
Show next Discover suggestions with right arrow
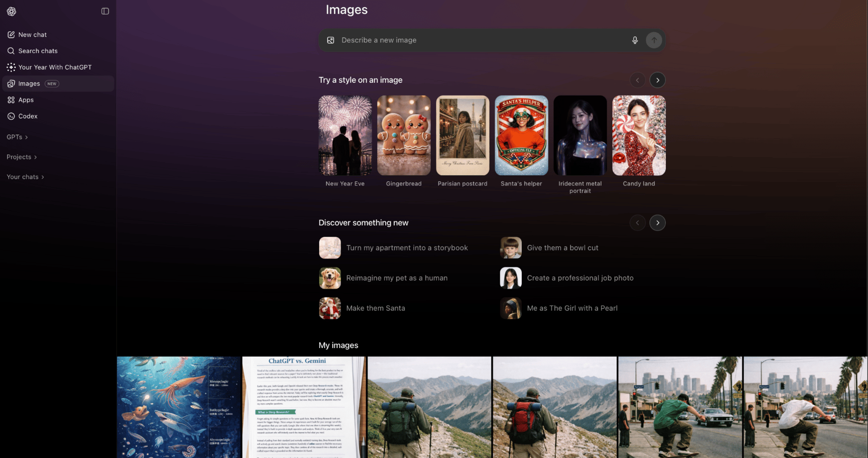tap(658, 223)
